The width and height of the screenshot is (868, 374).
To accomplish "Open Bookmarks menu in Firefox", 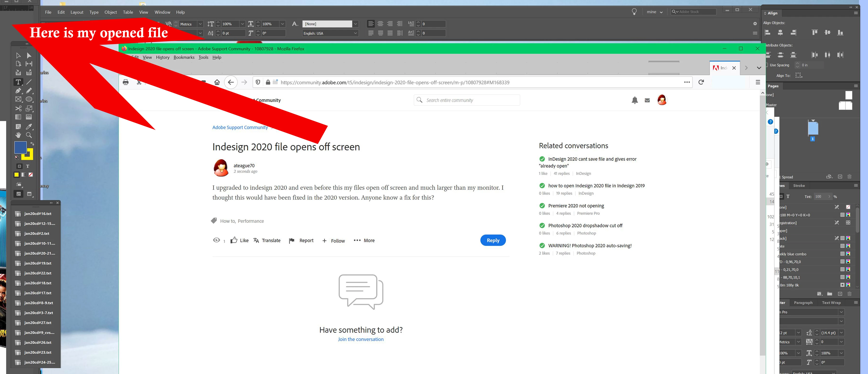I will coord(184,57).
